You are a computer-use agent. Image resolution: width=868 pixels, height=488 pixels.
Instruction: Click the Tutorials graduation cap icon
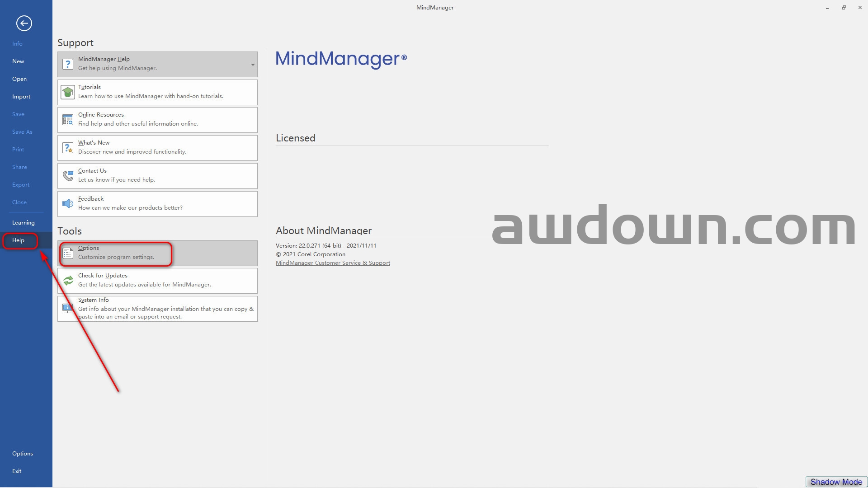(x=68, y=92)
